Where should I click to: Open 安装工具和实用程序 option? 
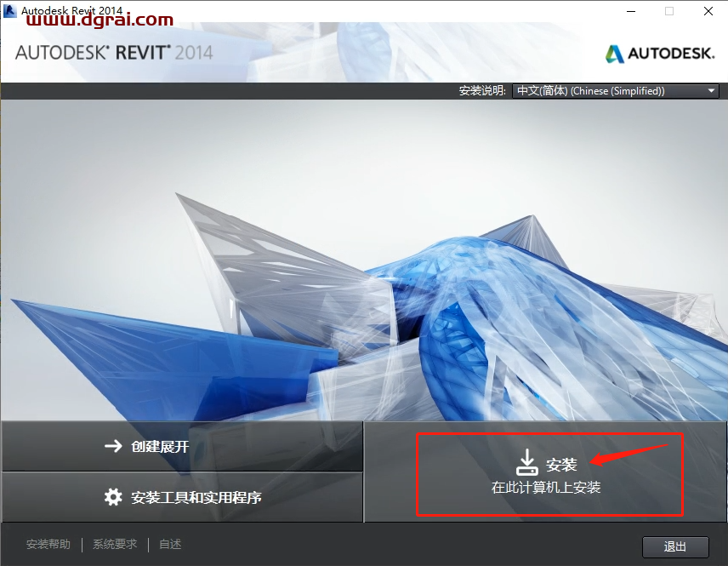[182, 497]
